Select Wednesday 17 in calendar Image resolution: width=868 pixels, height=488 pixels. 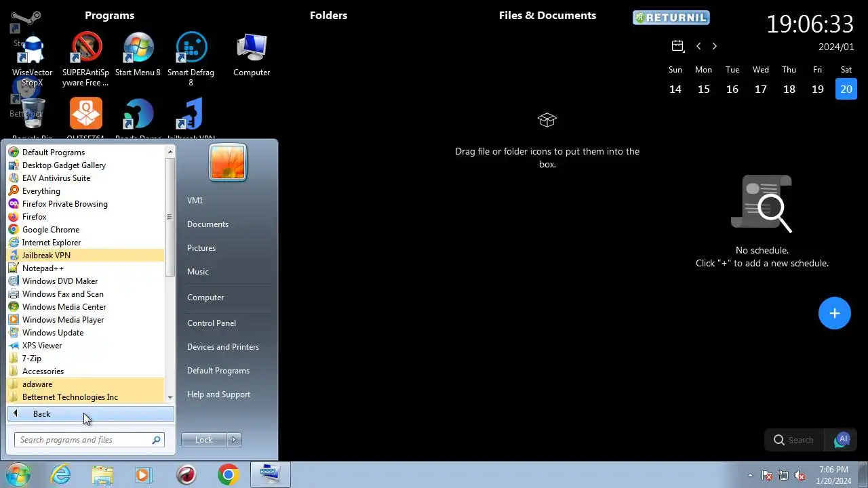761,89
